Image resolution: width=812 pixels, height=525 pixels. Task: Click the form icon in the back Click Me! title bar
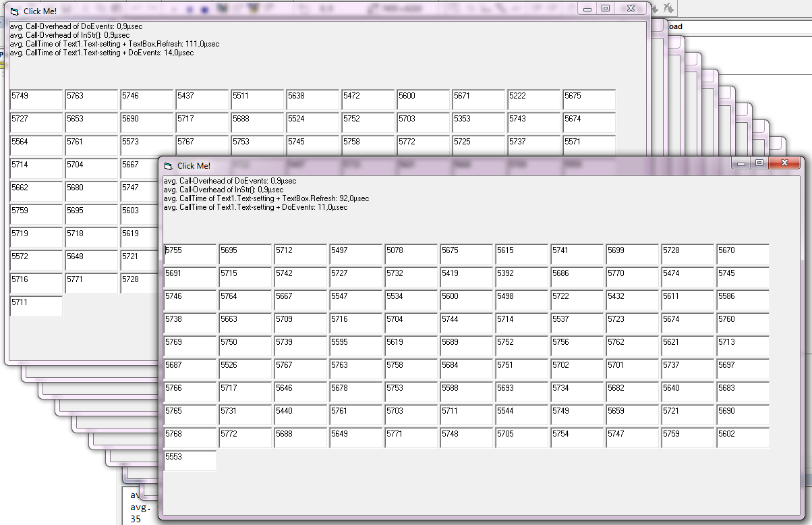click(x=15, y=11)
